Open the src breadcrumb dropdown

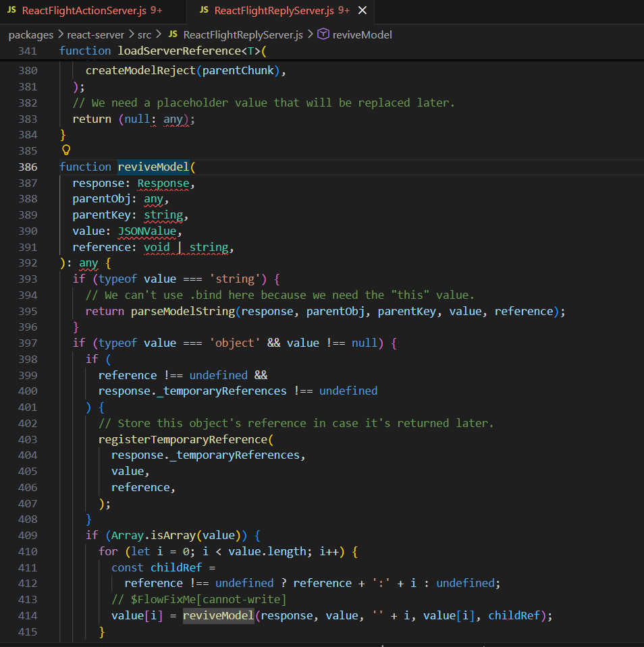click(x=144, y=34)
